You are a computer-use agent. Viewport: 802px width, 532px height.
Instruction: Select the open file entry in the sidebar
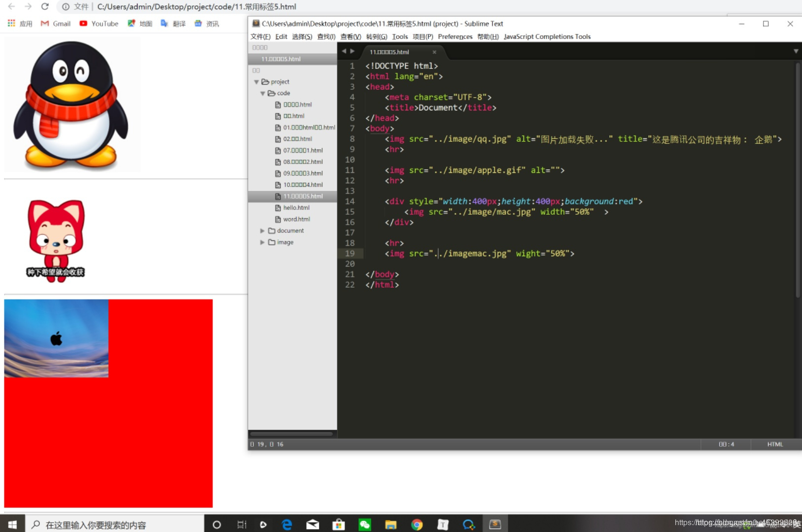[292, 59]
